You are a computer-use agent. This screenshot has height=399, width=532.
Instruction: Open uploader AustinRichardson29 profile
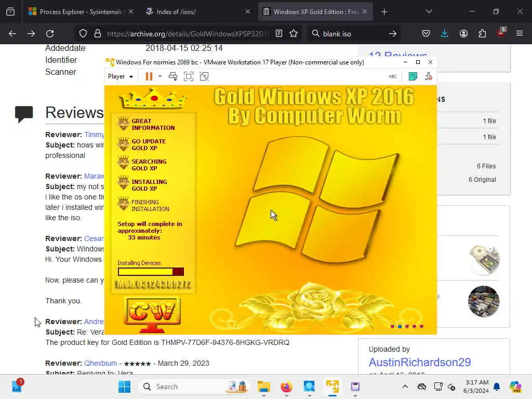(420, 362)
